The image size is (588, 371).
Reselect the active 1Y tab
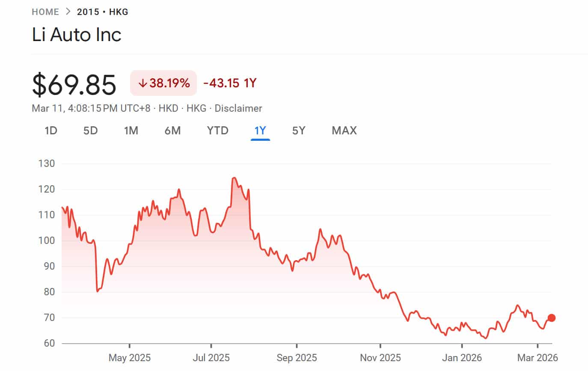coord(260,131)
